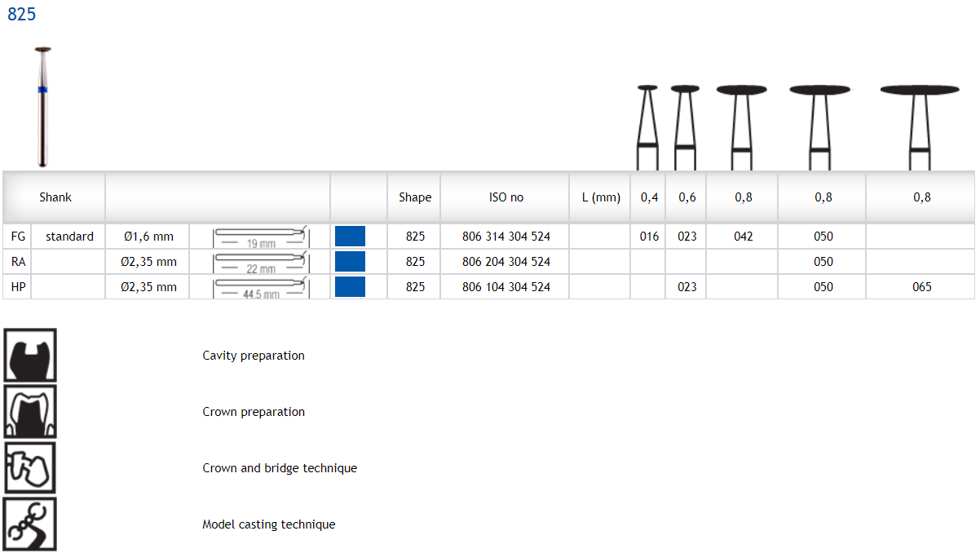Click the Crown preparation icon
Viewport: 980px width, 553px height.
pos(30,411)
